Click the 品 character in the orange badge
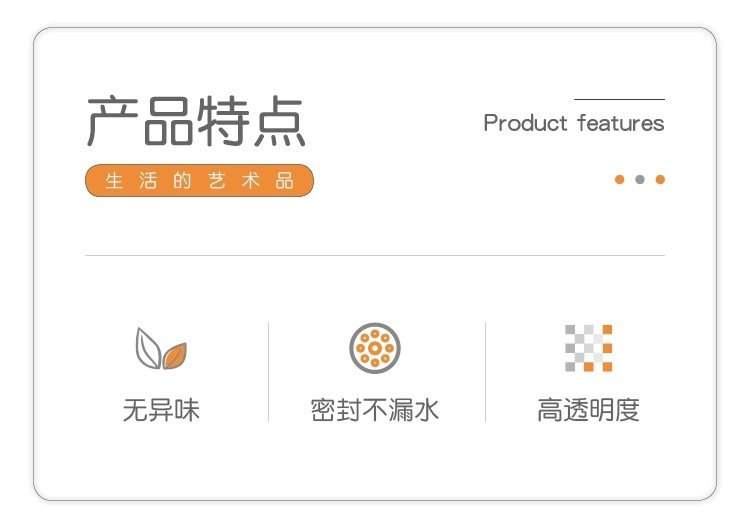The width and height of the screenshot is (750, 532). (285, 181)
